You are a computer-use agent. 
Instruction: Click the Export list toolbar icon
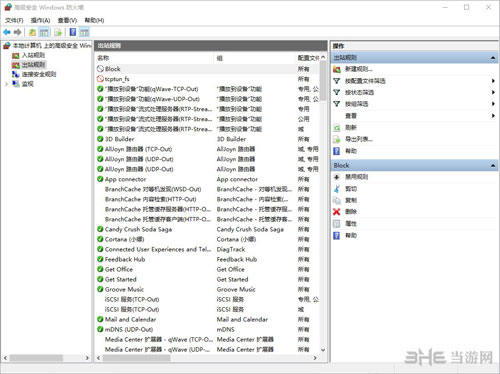click(58, 32)
